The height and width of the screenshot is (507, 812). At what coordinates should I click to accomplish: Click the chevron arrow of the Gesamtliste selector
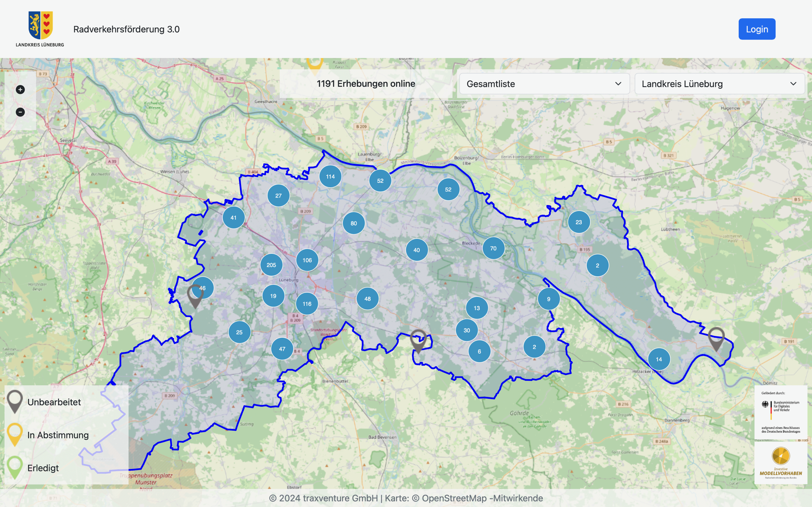tap(618, 84)
